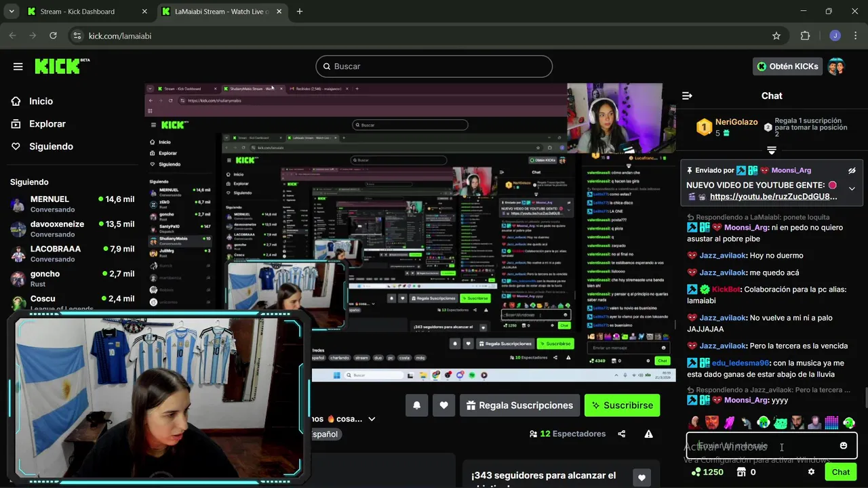The image size is (868, 488).
Task: Click the Español language tag
Action: pos(325,434)
